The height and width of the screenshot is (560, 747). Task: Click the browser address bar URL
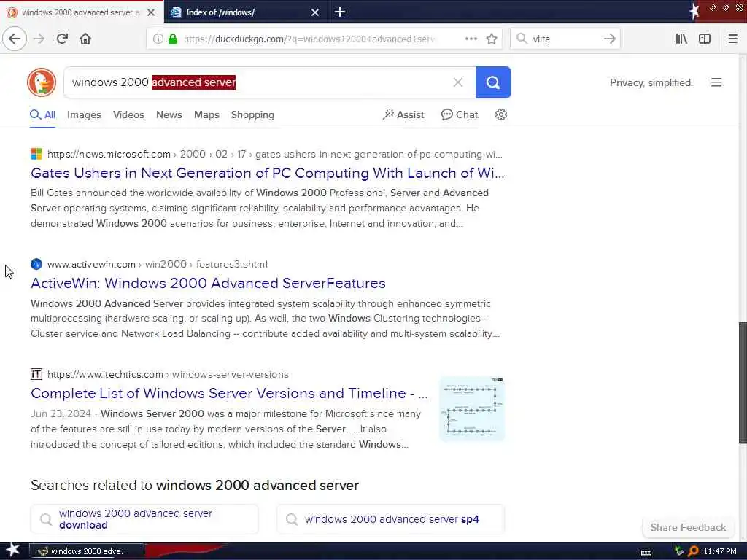(x=309, y=39)
